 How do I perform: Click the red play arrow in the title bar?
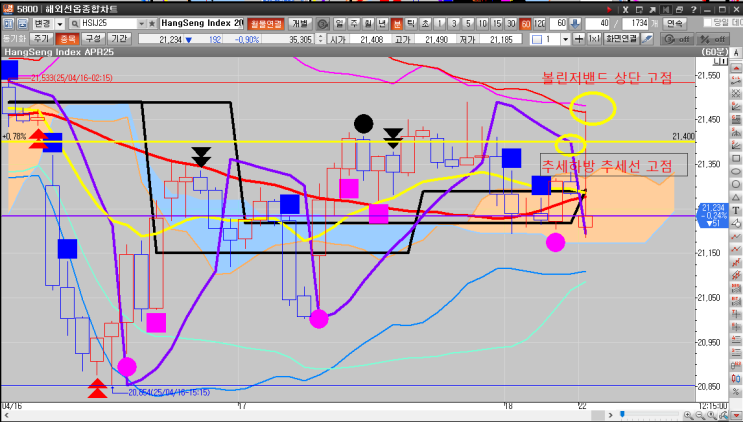pos(609,9)
